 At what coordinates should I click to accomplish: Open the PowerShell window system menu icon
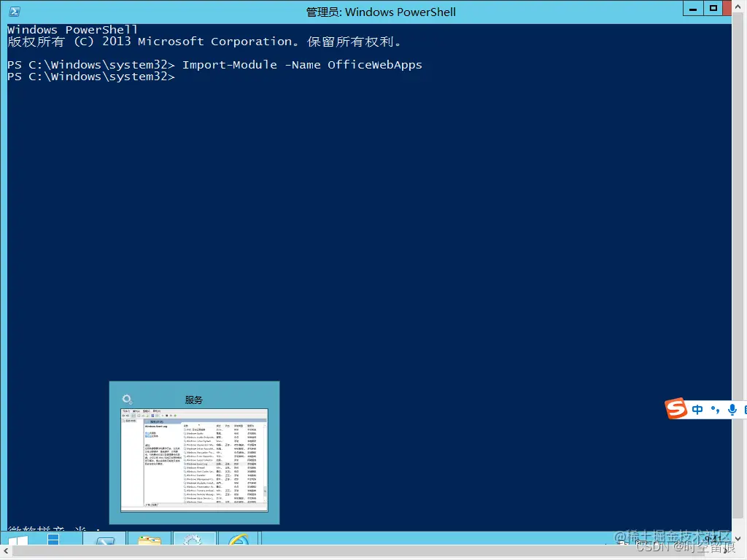tap(15, 12)
